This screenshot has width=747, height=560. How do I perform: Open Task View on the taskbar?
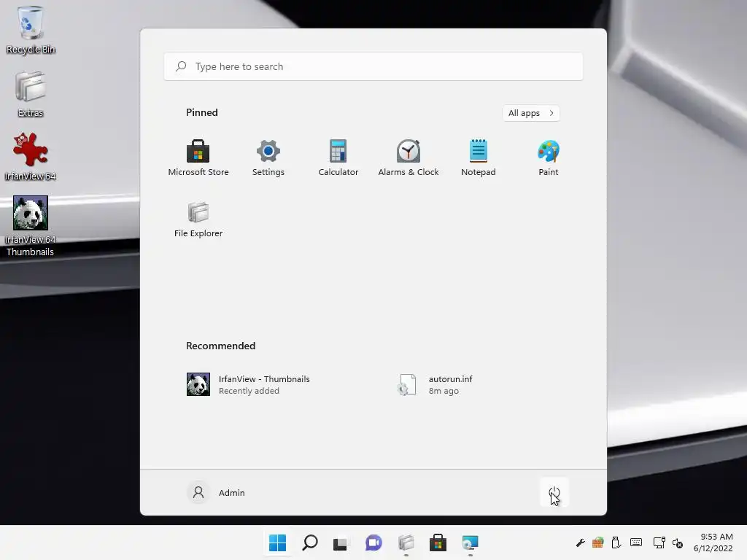click(x=340, y=542)
